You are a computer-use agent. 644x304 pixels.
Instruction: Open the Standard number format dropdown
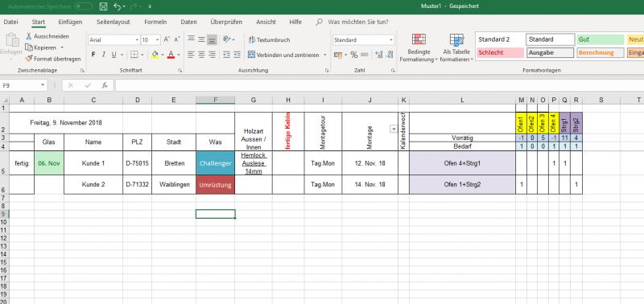click(391, 39)
